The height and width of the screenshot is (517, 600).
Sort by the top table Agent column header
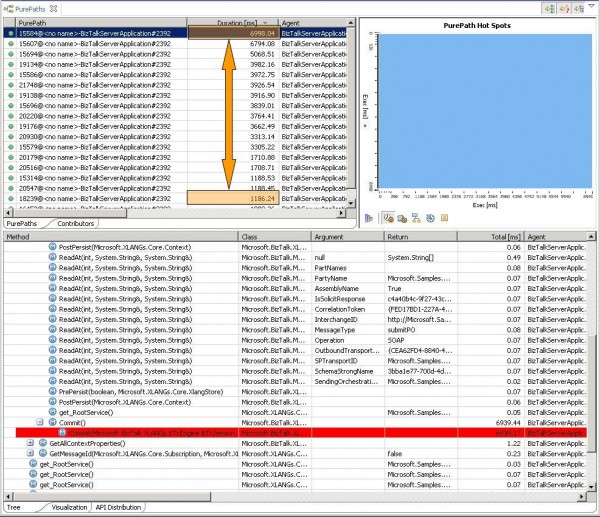(x=313, y=23)
